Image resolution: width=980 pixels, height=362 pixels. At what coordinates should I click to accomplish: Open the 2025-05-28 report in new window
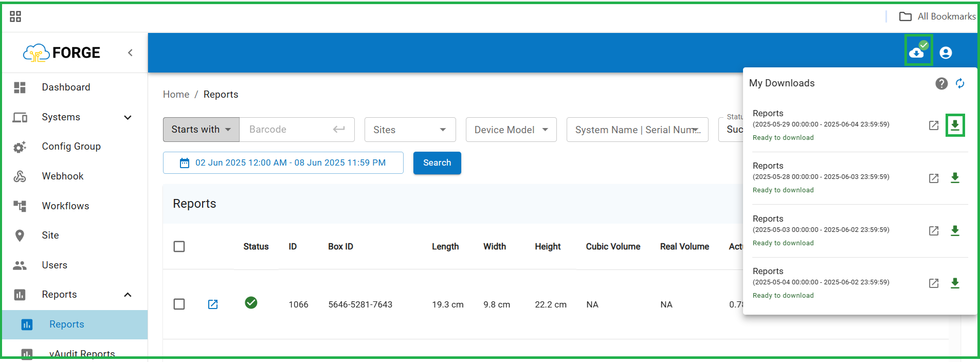click(x=934, y=178)
